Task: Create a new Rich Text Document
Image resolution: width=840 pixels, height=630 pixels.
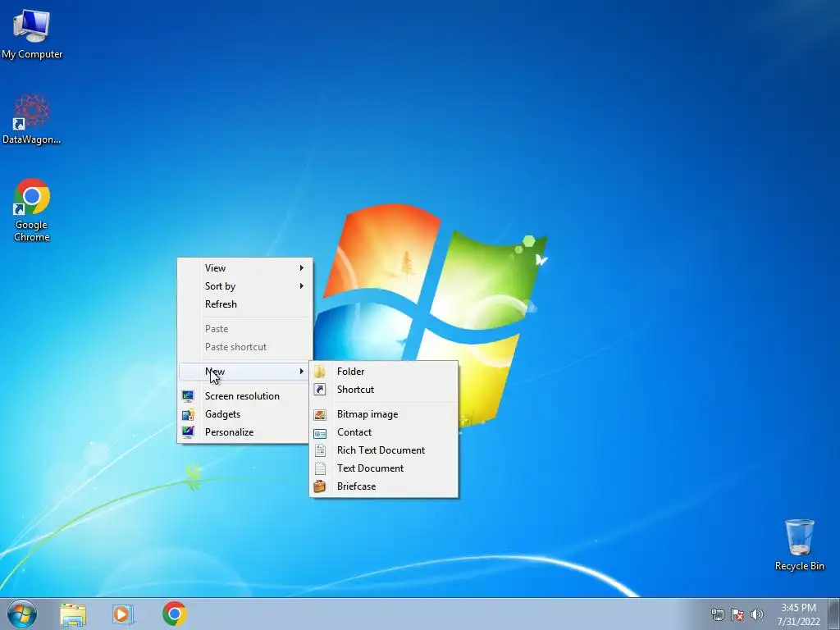Action: [x=384, y=450]
